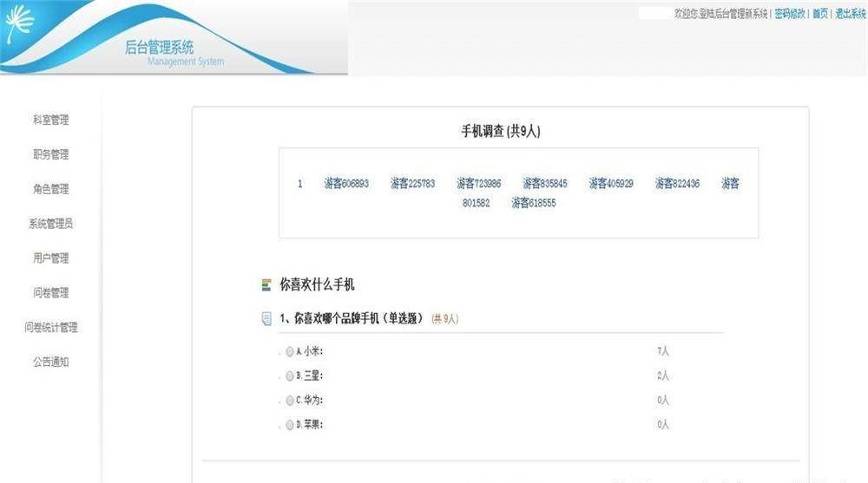The image size is (868, 483).
Task: Click the document icon beside question 1
Action: [266, 319]
